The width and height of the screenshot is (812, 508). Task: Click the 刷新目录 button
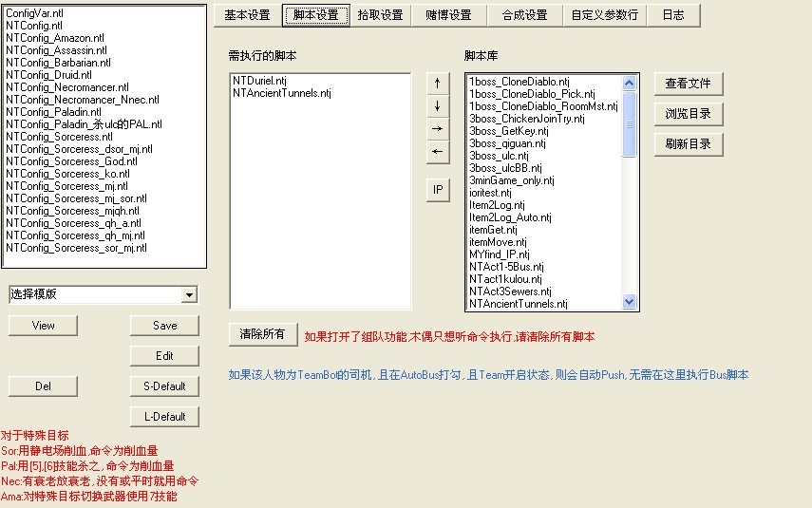[x=689, y=144]
